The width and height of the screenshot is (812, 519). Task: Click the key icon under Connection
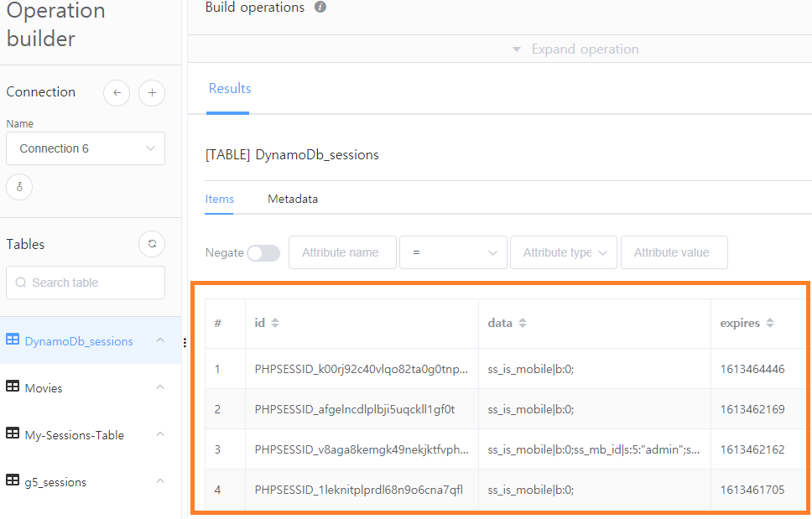19,187
